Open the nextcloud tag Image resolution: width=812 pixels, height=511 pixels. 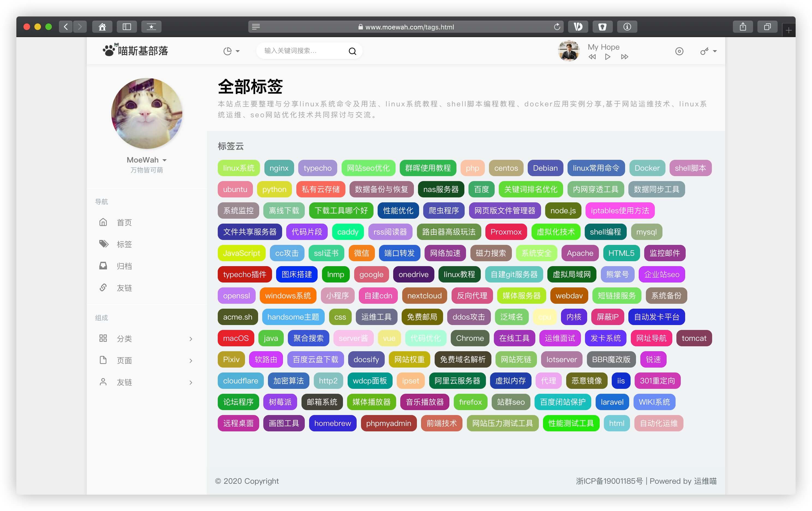point(424,295)
